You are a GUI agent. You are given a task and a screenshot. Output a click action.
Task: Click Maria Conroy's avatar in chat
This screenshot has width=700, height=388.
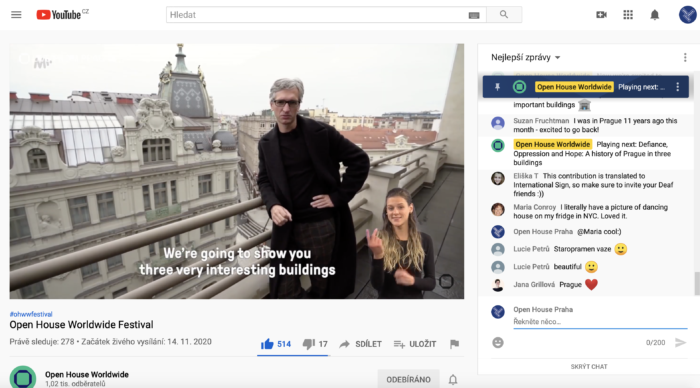(x=498, y=209)
